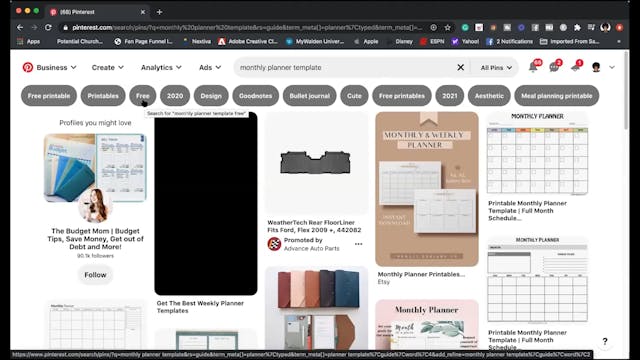Viewport: 640px width, 360px height.
Task: Open the megaphone updates icon
Action: [576, 67]
